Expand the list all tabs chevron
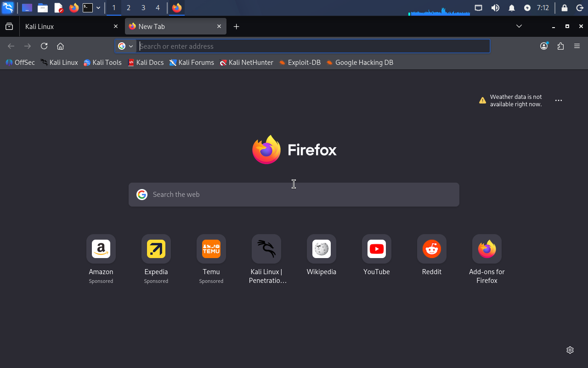The width and height of the screenshot is (588, 368). [x=519, y=26]
